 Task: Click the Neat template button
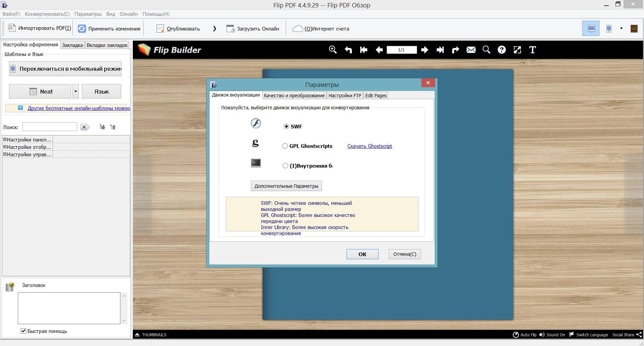(x=40, y=92)
